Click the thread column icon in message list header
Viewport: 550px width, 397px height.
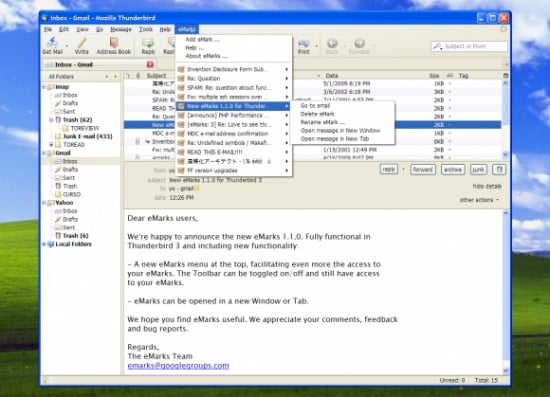(x=128, y=75)
